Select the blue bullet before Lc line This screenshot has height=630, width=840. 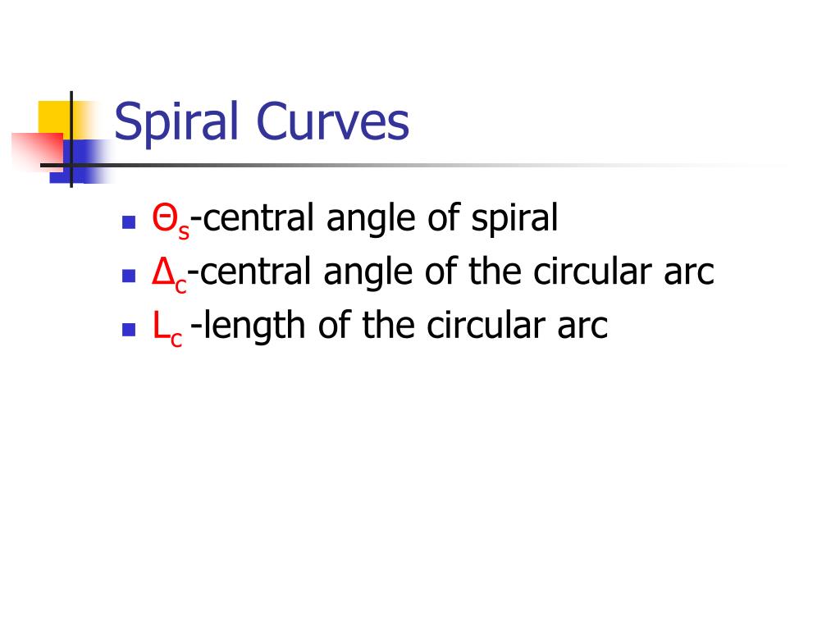pos(129,329)
